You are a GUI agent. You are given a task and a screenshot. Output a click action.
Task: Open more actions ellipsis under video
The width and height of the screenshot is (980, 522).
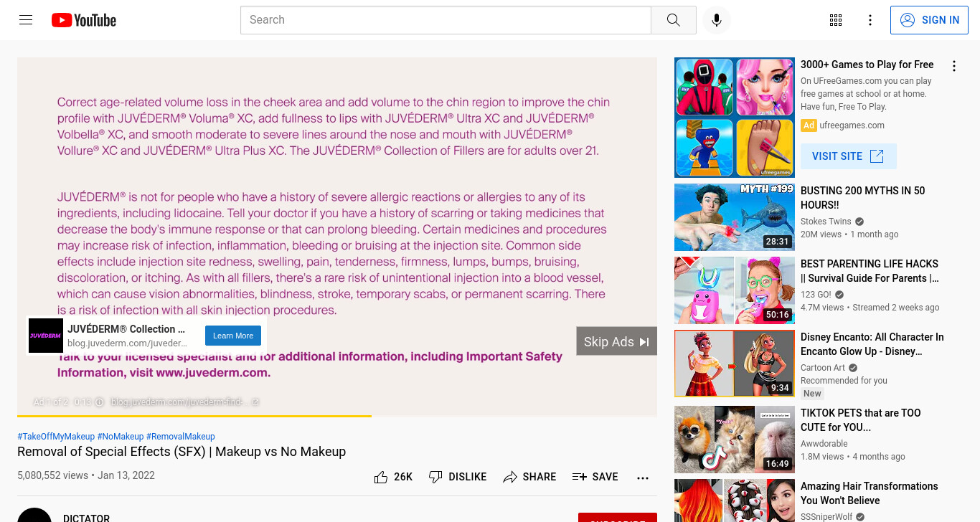coord(643,478)
